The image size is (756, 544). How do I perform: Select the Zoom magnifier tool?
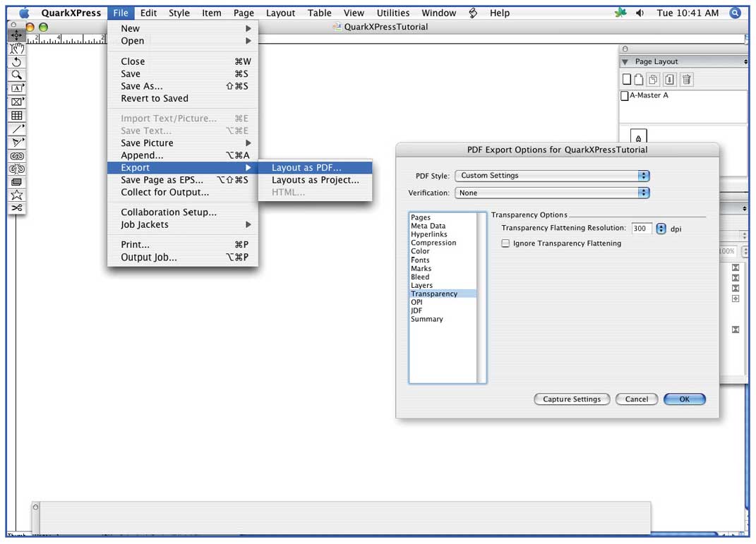[16, 75]
